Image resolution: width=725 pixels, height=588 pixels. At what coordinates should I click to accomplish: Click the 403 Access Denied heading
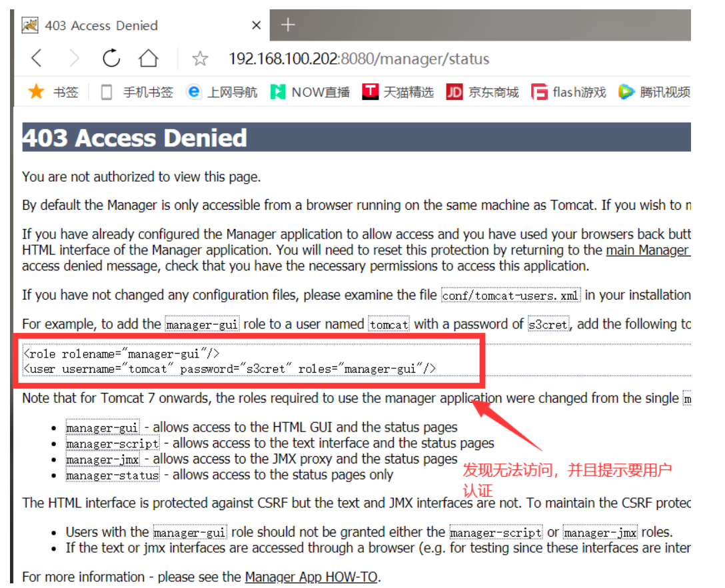(x=135, y=138)
